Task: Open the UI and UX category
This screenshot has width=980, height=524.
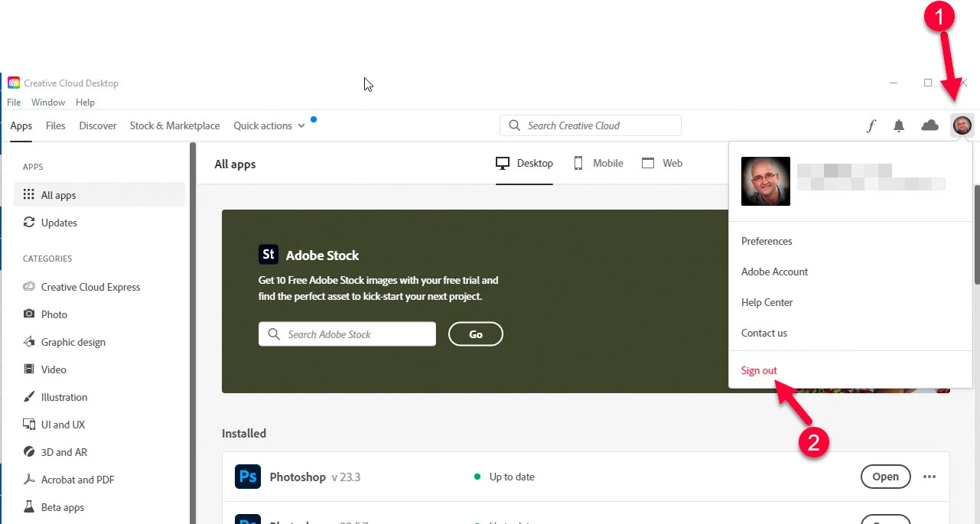Action: click(99, 425)
